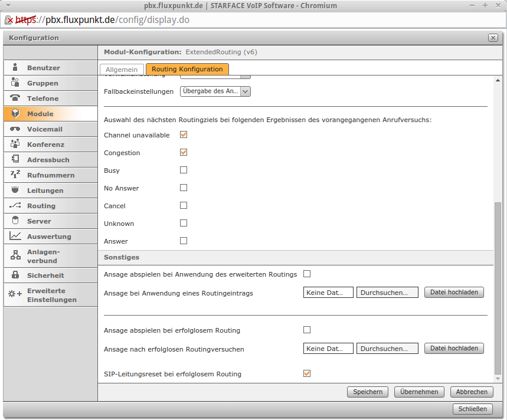Switch to the Allgemein tab
The width and height of the screenshot is (507, 420).
122,70
